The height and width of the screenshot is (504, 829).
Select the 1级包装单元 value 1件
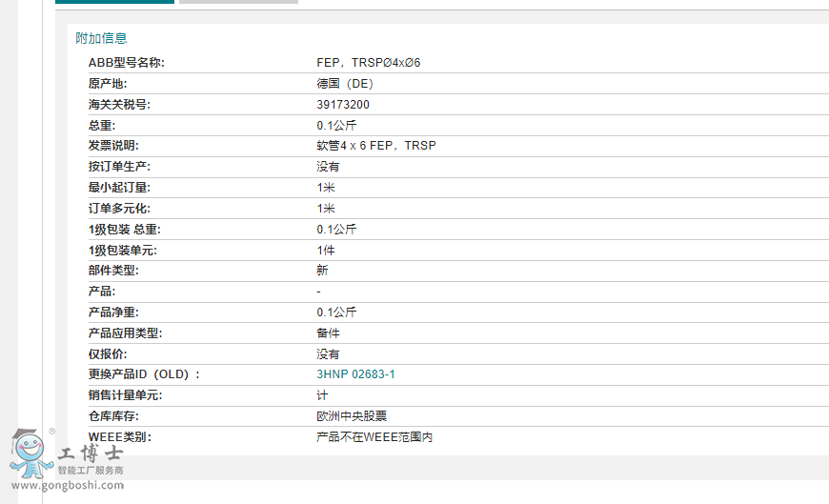[326, 251]
